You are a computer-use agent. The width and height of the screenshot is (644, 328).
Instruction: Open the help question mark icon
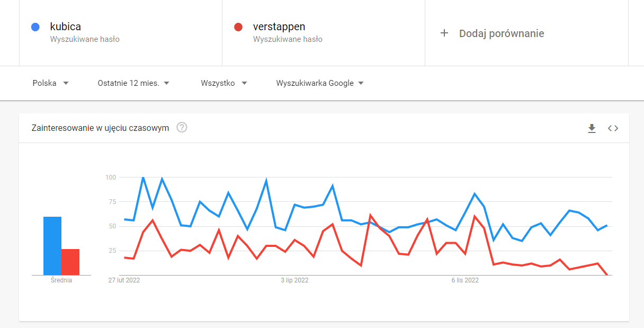tap(182, 128)
